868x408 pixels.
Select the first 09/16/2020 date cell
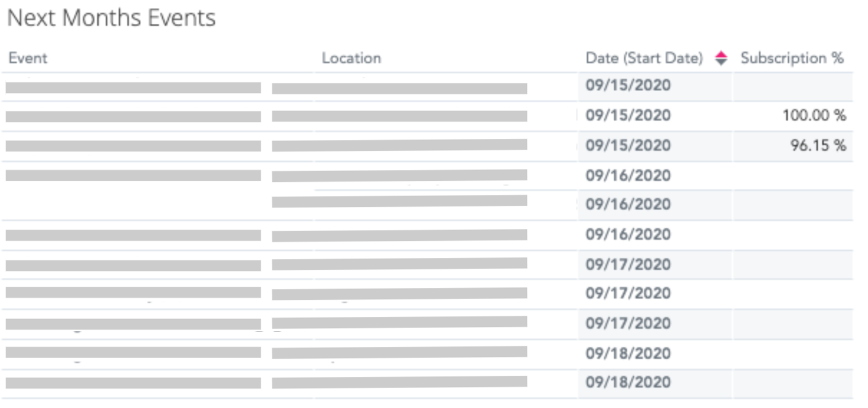click(x=628, y=176)
